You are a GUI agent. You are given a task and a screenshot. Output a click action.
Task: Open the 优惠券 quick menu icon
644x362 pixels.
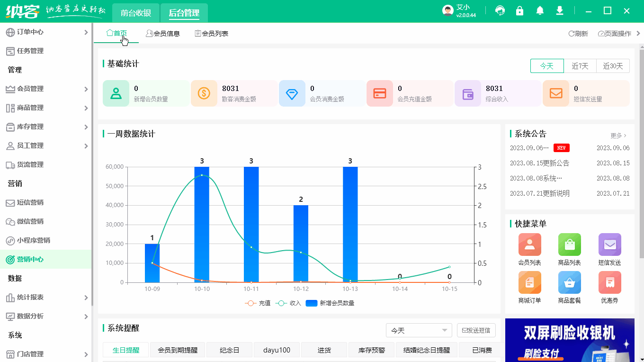coord(609,283)
